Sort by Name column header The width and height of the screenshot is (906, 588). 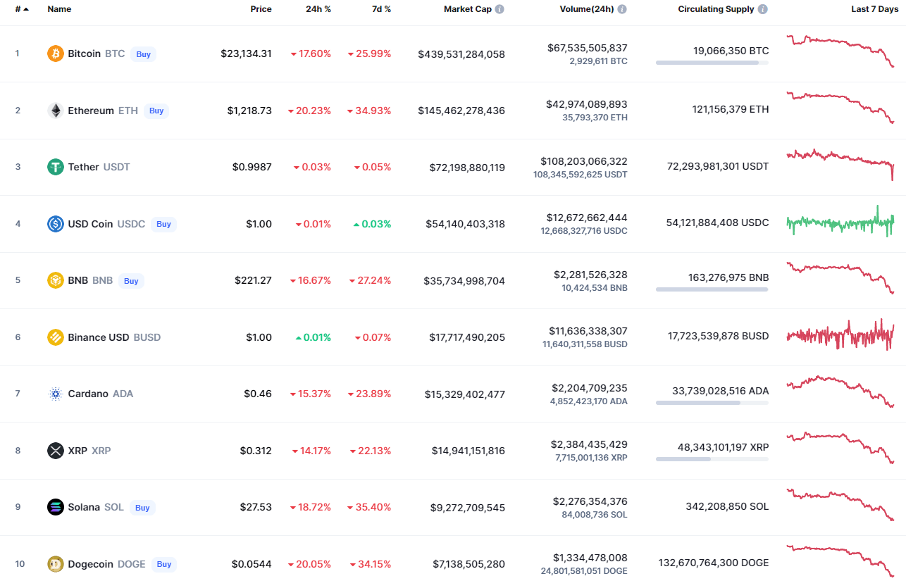[x=59, y=9]
